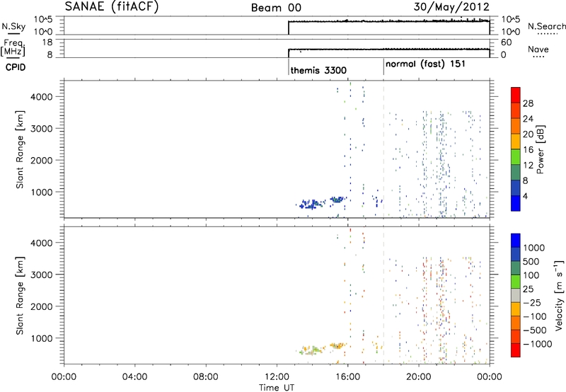Click the SANAE (fitACF) plot title
This screenshot has width=566, height=392.
click(x=112, y=6)
